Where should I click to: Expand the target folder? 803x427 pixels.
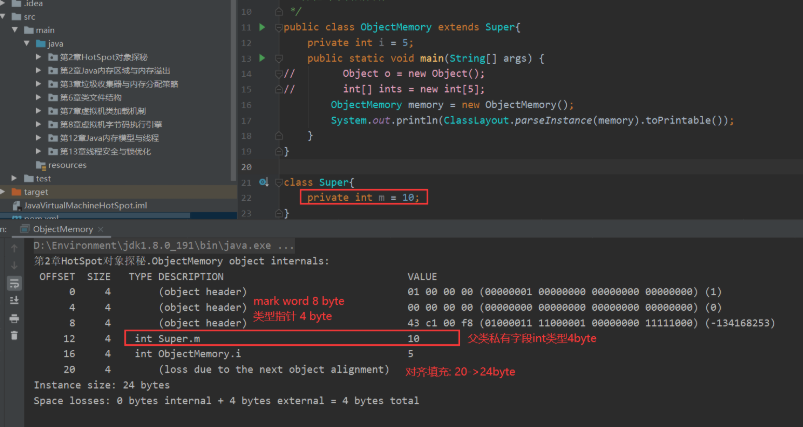click(x=3, y=192)
